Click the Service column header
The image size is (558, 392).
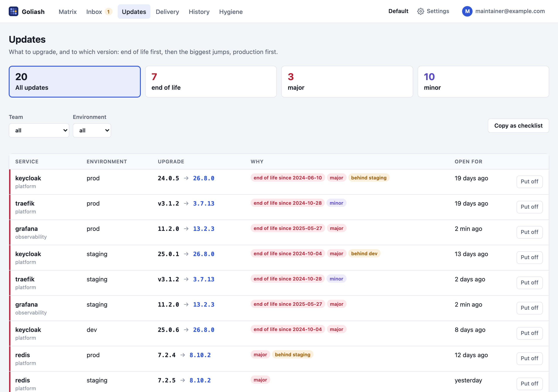pyautogui.click(x=27, y=162)
